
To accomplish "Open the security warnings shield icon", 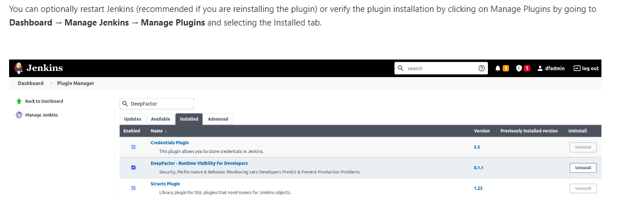I will tap(519, 69).
